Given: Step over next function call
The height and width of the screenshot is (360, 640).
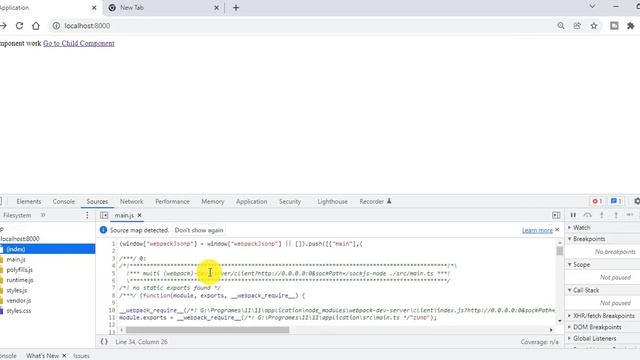Looking at the screenshot, I should 587,215.
